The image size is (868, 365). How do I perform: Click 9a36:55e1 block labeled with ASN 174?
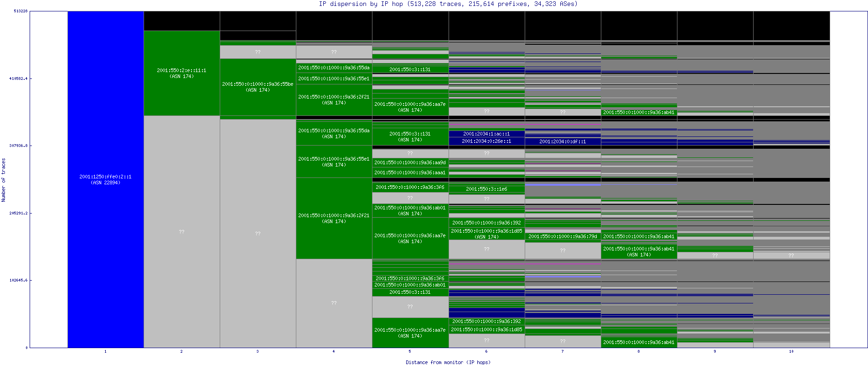pos(334,162)
